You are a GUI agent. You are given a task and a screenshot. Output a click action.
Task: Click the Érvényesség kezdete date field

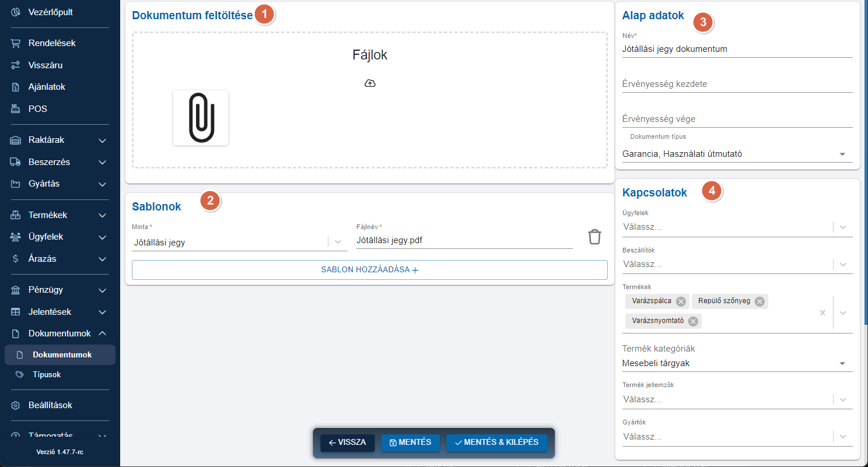pos(737,84)
